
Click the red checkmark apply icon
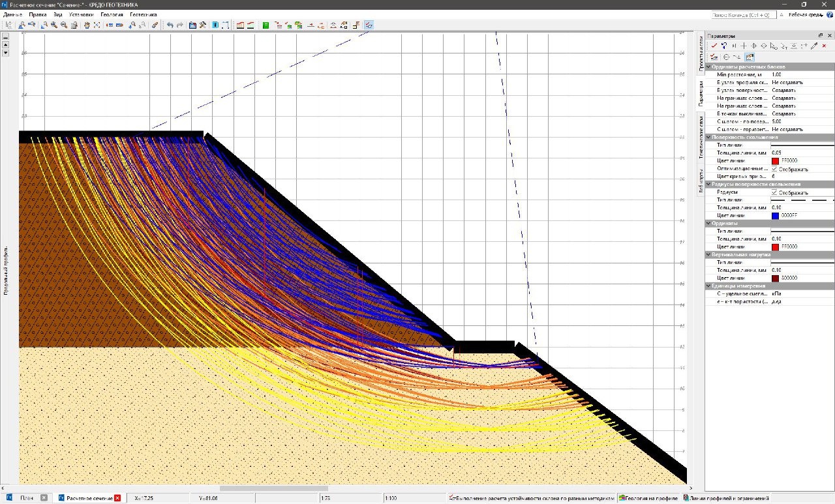[x=714, y=46]
